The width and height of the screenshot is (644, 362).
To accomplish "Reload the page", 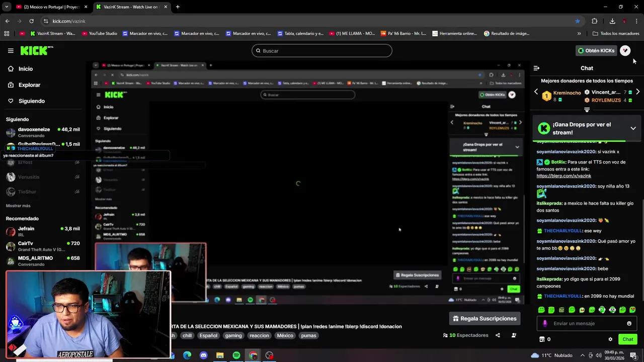I will [31, 21].
